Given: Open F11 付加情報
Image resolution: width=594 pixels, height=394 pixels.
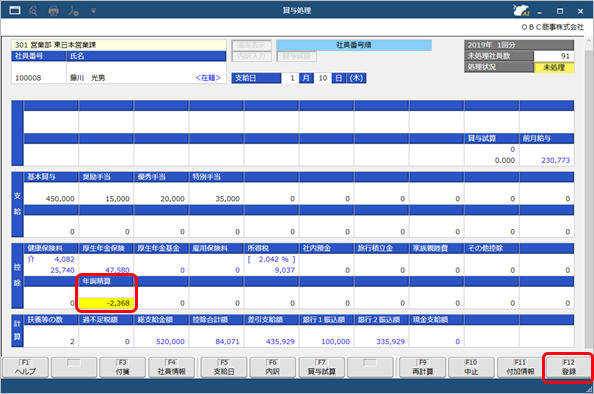Looking at the screenshot, I should point(520,367).
